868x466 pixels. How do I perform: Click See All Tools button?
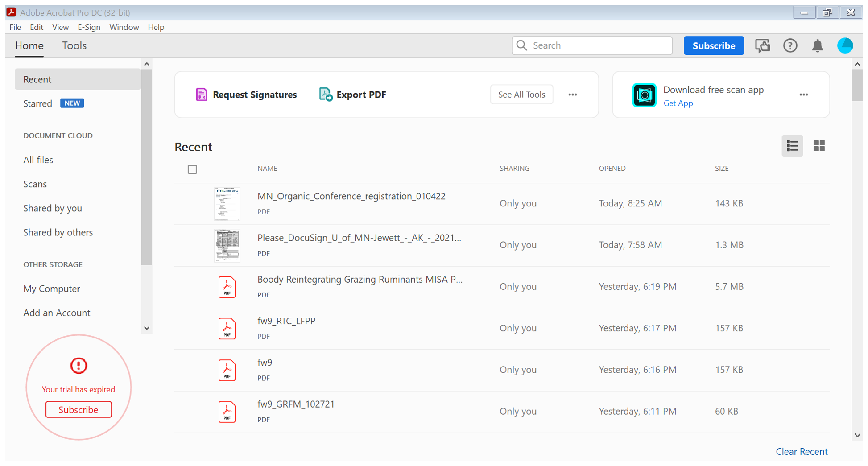click(521, 95)
